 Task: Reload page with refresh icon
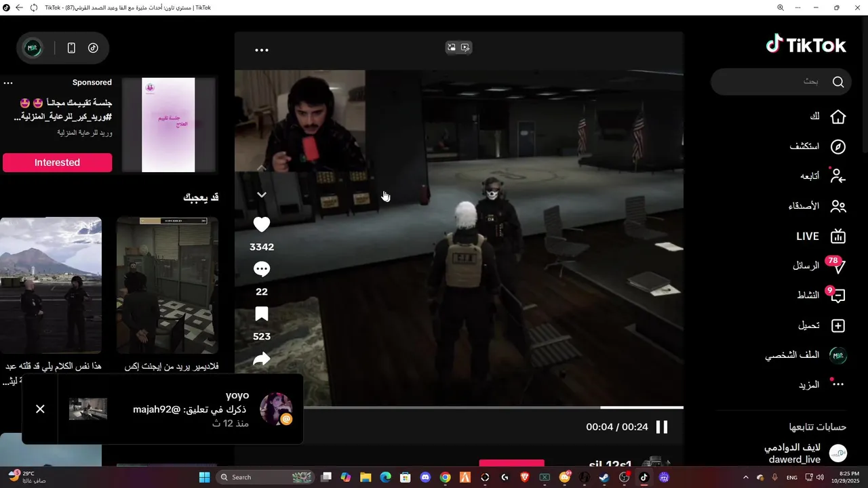tap(34, 7)
